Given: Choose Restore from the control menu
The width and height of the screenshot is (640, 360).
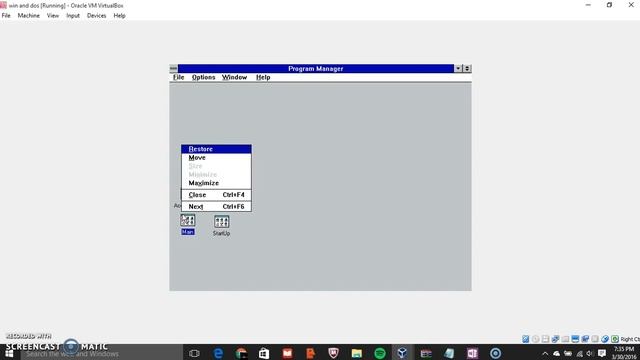Looking at the screenshot, I should 216,149.
